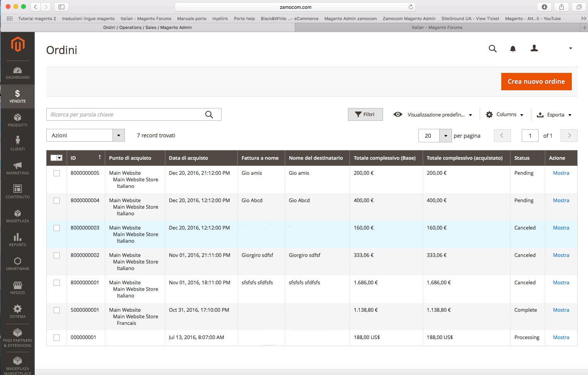Screen dimensions: 588x375
Task: Open Find Partners & Extensions
Action: tap(17, 338)
